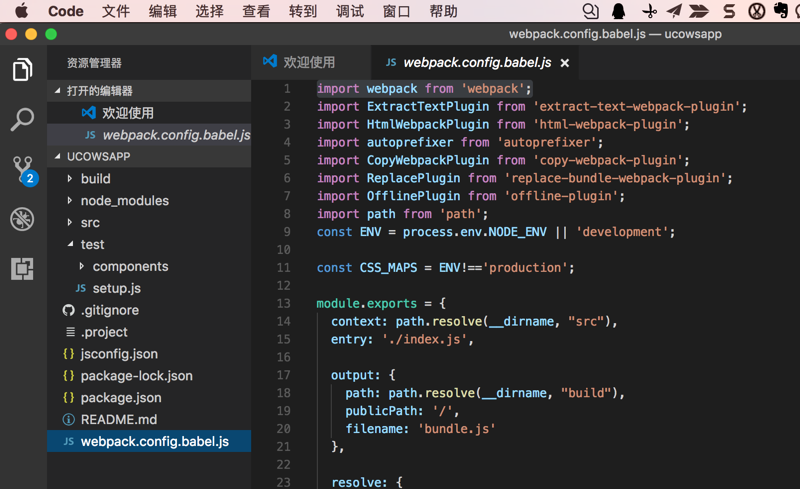The image size is (800, 489).
Task: Click the circled X icon in menu bar
Action: (x=757, y=11)
